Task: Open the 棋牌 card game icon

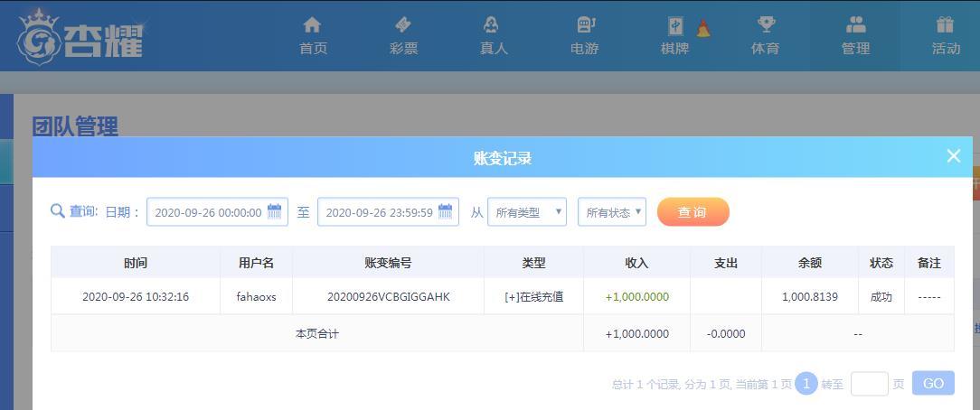Action: 675,26
